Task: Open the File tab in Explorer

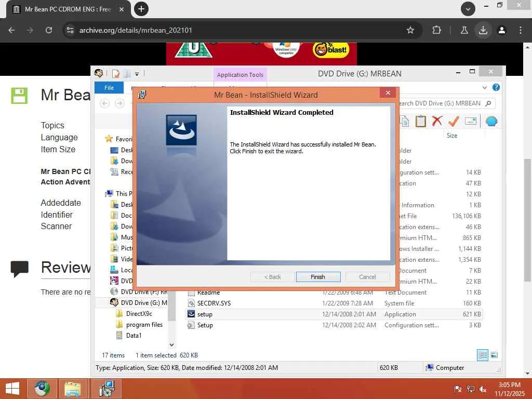Action: (x=109, y=87)
